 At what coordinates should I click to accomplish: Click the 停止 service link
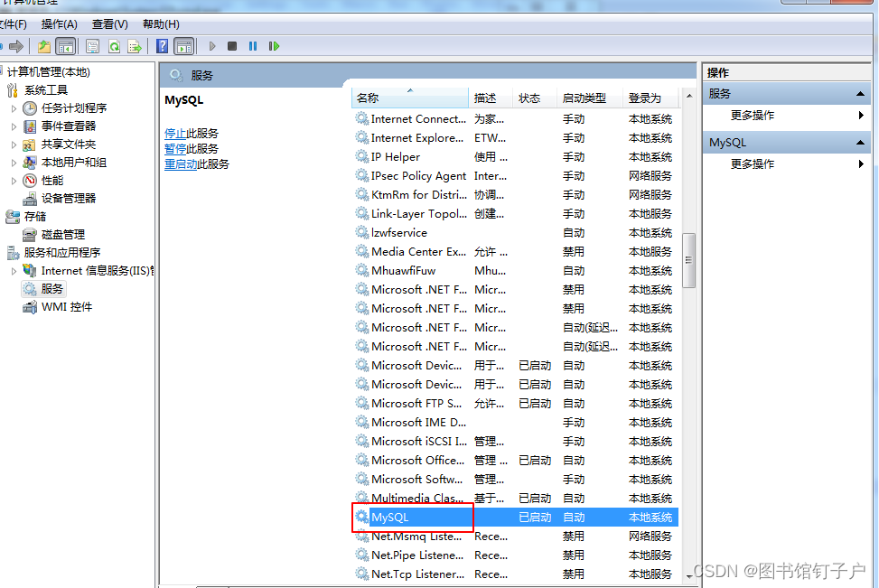click(175, 134)
